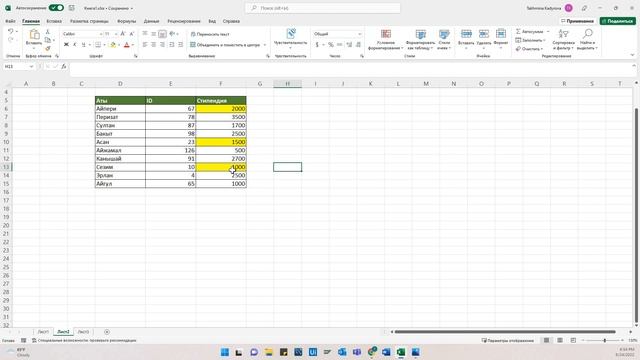Click the Decrease Indent icon

[x=172, y=44]
